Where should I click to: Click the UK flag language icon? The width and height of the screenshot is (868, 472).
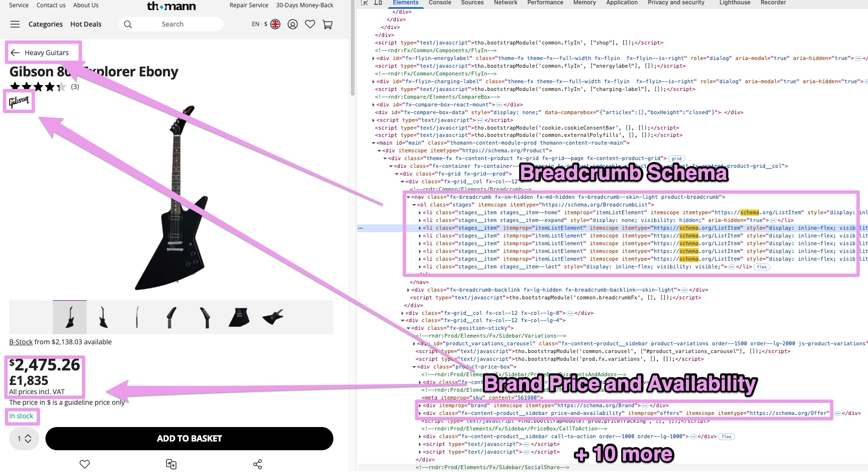pyautogui.click(x=275, y=24)
